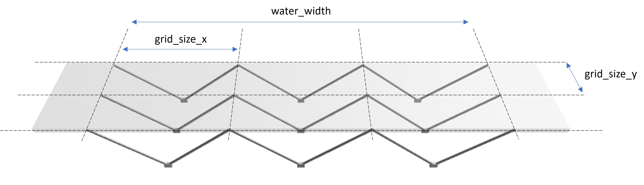
Task: Click the center square node in bottom zigzag row
Action: point(301,165)
